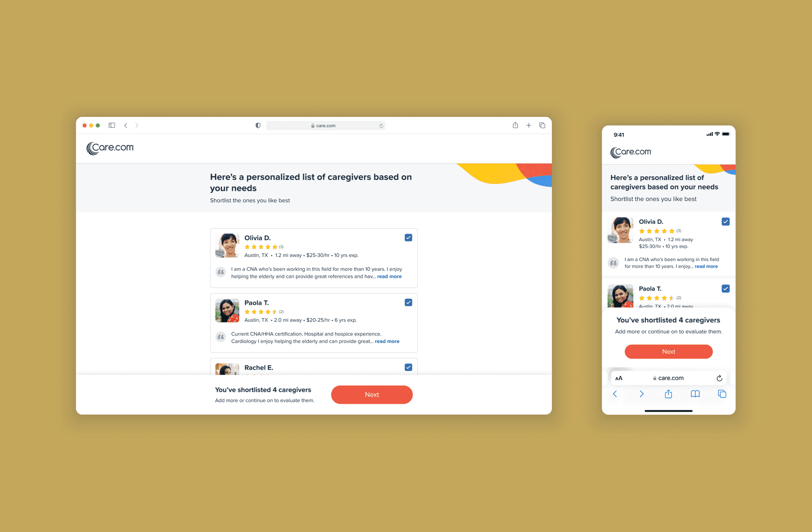The width and height of the screenshot is (812, 532).
Task: Click the care.com URL address bar
Action: coord(325,125)
